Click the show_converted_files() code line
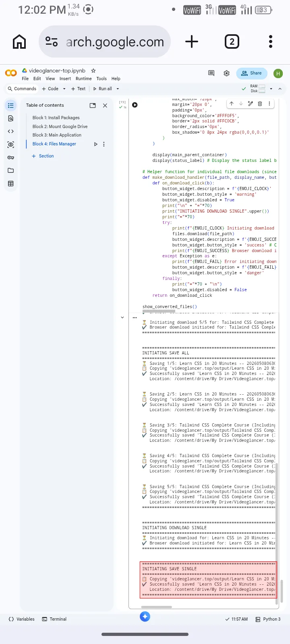Screen dimensions: 290x644 pyautogui.click(x=170, y=306)
